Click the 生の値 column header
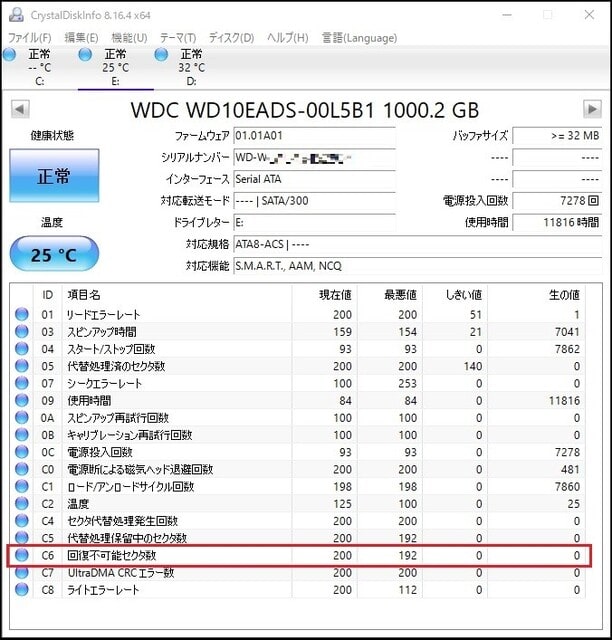The width and height of the screenshot is (612, 640). tap(536, 295)
